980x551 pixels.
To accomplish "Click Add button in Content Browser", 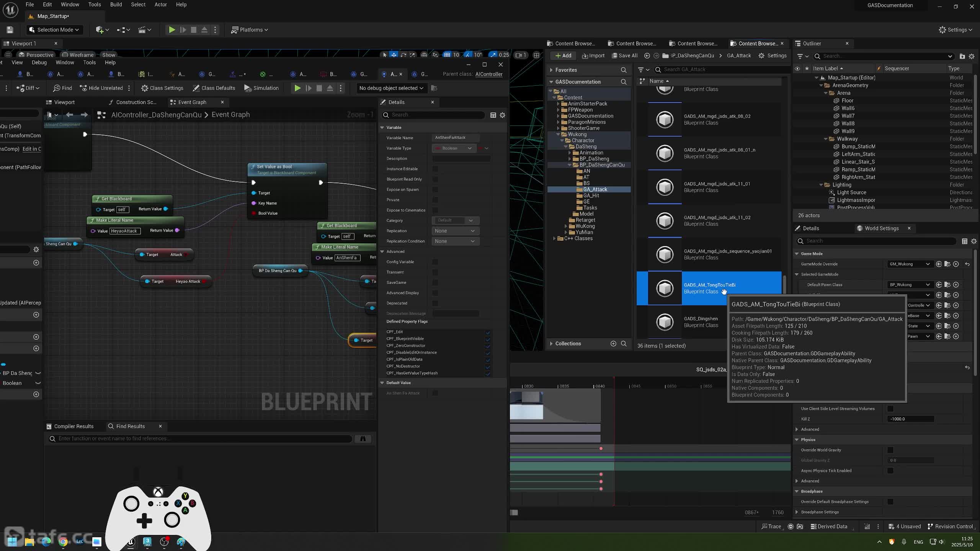I will [563, 56].
